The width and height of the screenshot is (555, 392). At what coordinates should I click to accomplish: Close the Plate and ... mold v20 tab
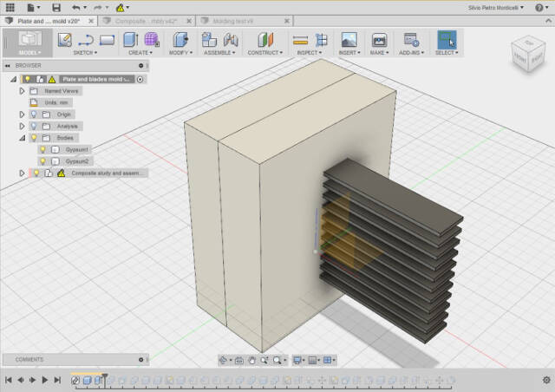coord(91,21)
